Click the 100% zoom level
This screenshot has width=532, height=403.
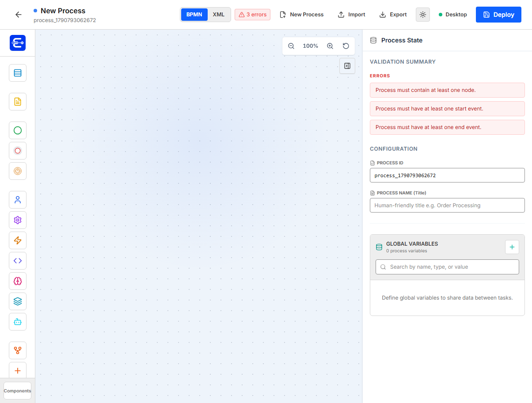[x=311, y=46]
